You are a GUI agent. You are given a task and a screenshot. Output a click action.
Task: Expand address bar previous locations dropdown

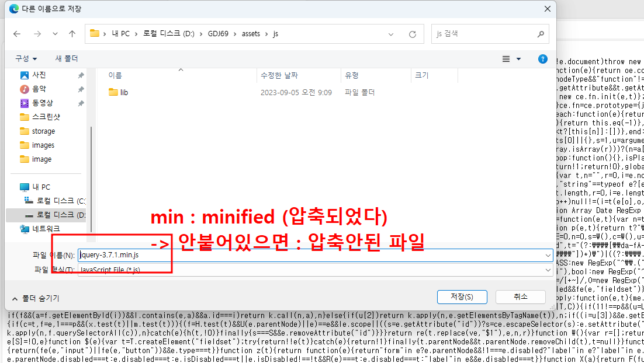click(391, 34)
